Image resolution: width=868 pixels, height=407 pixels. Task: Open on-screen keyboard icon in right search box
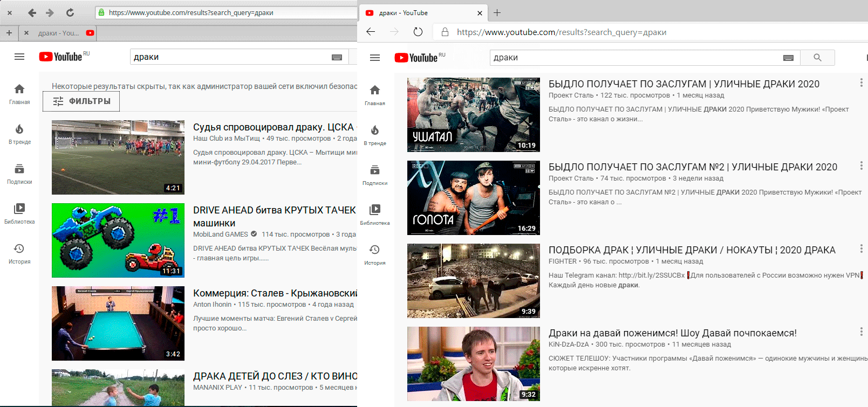[x=788, y=58]
